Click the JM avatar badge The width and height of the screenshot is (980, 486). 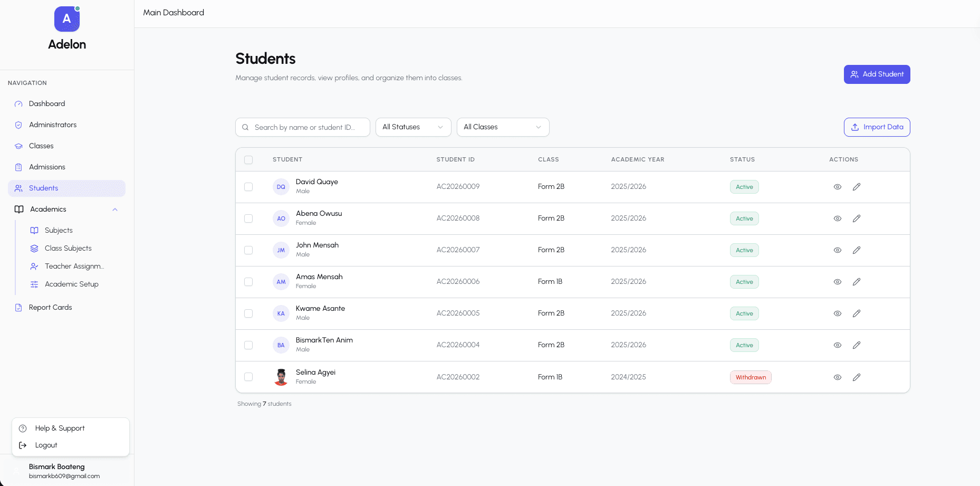pyautogui.click(x=281, y=250)
